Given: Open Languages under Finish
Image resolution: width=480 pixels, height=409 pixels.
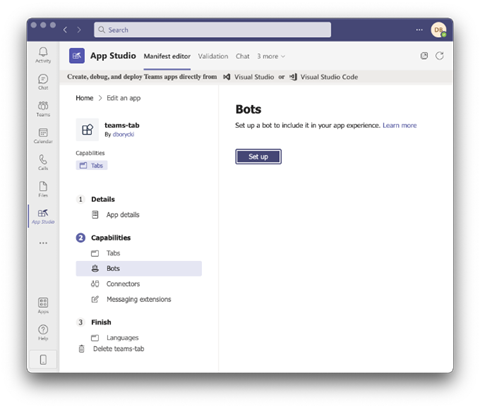Looking at the screenshot, I should pyautogui.click(x=122, y=338).
